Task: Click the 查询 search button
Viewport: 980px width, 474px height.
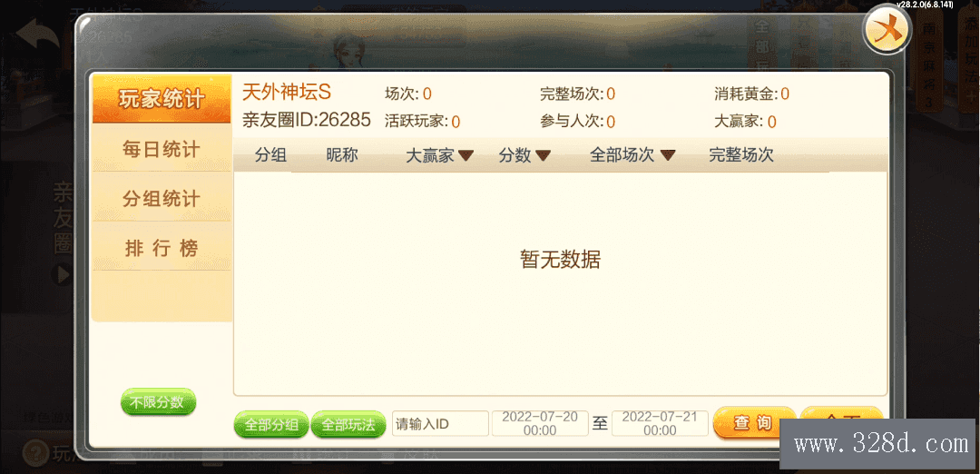Action: 754,423
